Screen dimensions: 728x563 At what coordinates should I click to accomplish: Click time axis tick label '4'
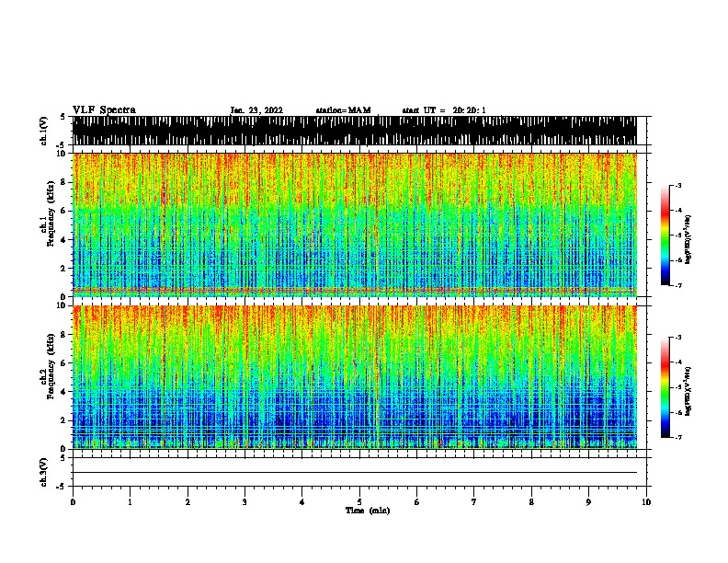[x=302, y=502]
